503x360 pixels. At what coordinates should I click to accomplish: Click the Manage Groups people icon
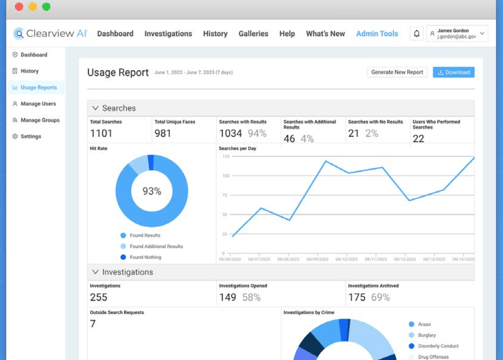[x=15, y=120]
